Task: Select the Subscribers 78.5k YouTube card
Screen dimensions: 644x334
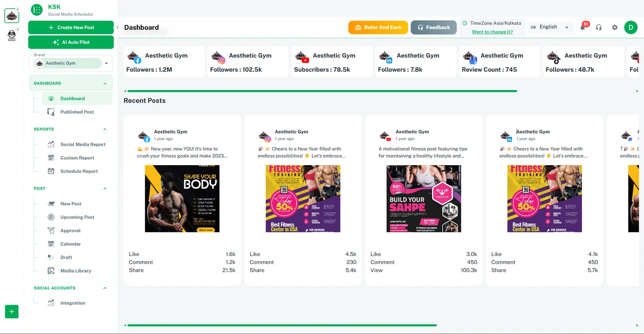Action: point(332,61)
